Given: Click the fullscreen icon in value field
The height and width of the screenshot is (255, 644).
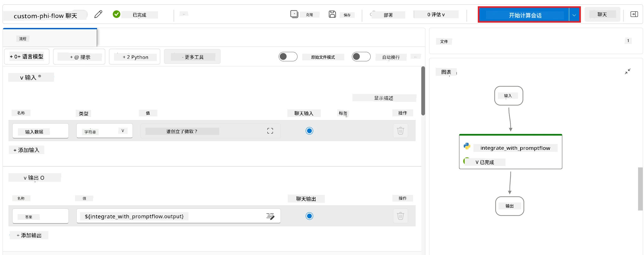Looking at the screenshot, I should point(270,131).
